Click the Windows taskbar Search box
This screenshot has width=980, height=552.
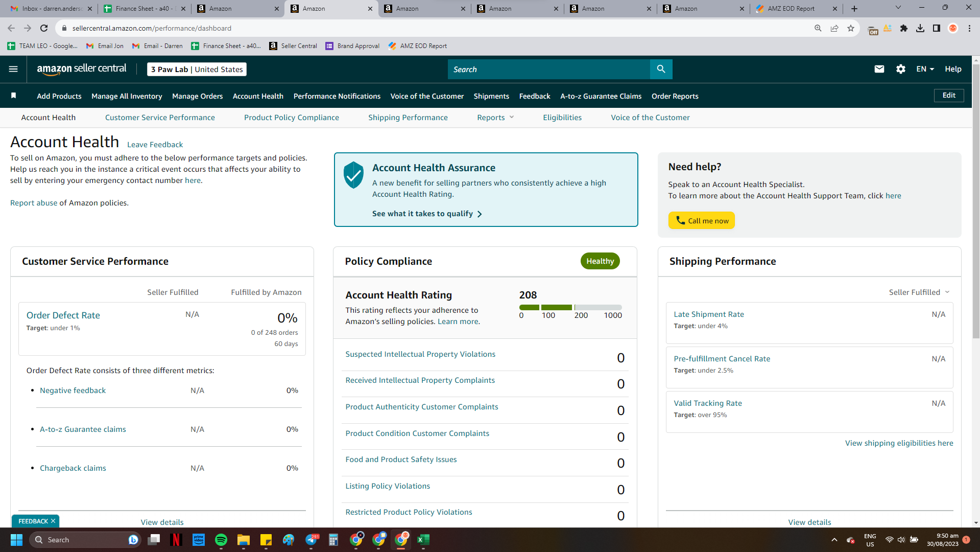(84, 540)
